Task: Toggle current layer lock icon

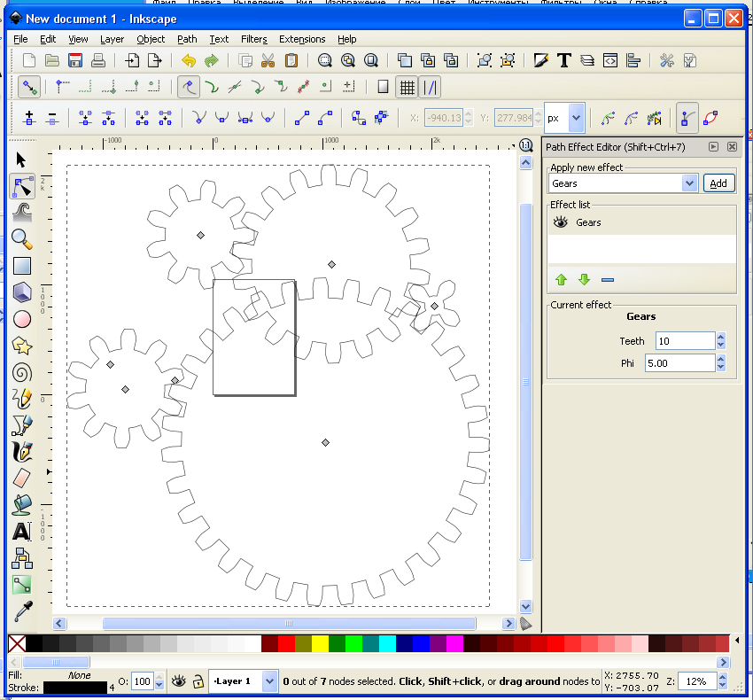Action: (x=198, y=681)
